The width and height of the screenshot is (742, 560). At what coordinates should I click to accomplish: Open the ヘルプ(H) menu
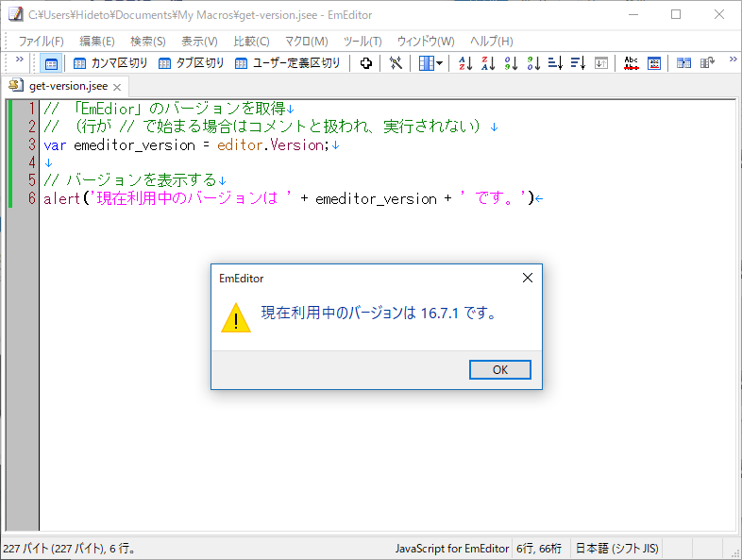(491, 42)
